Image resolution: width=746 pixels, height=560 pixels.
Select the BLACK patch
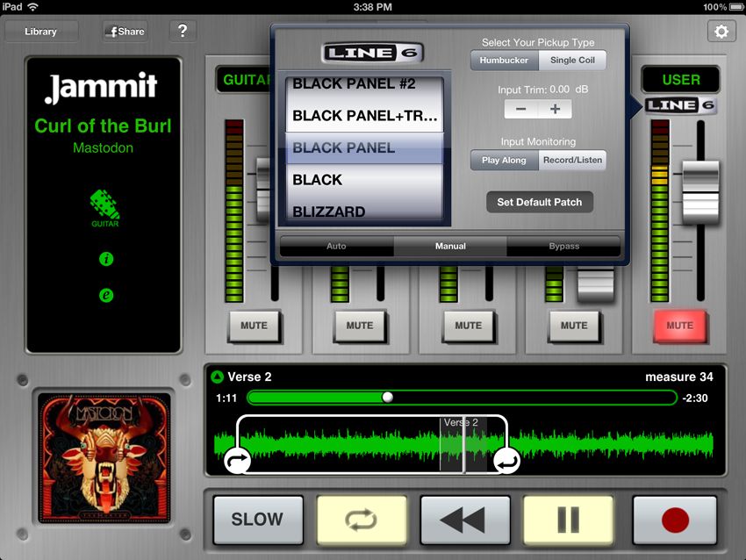(364, 180)
